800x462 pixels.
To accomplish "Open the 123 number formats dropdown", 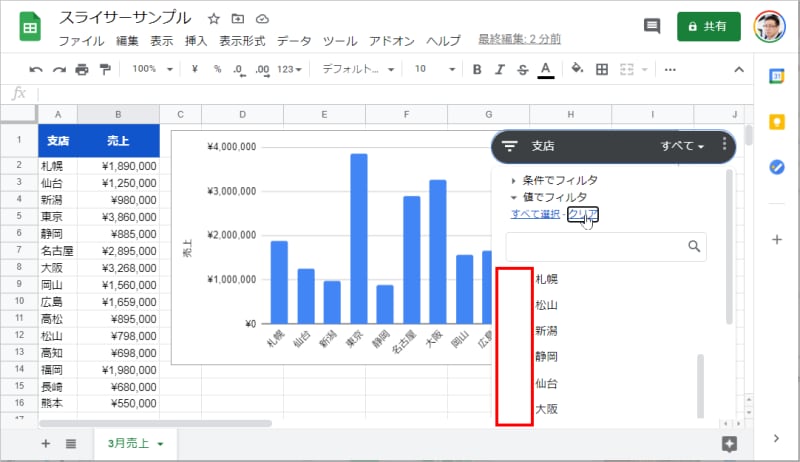I will 289,69.
